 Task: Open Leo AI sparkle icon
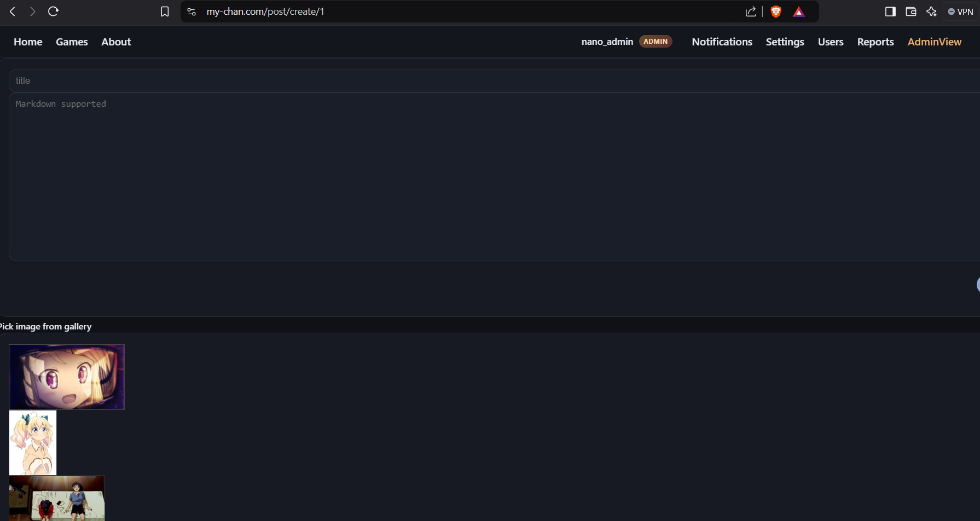(x=931, y=11)
